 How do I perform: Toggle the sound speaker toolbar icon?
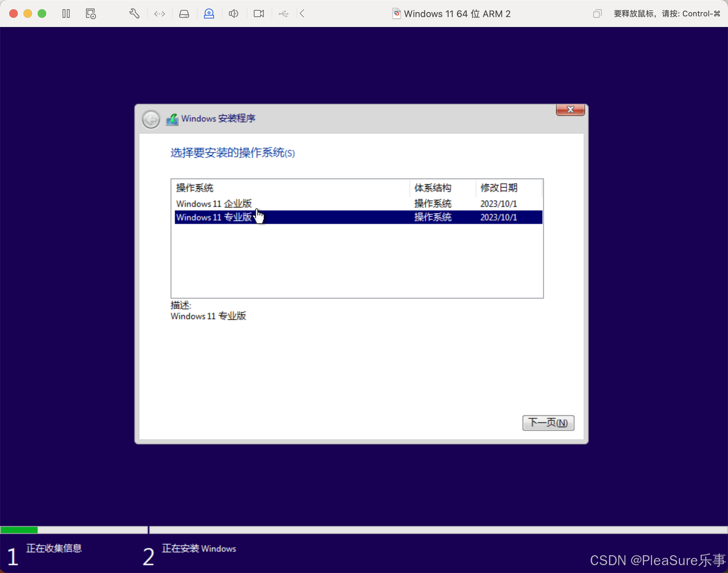234,14
